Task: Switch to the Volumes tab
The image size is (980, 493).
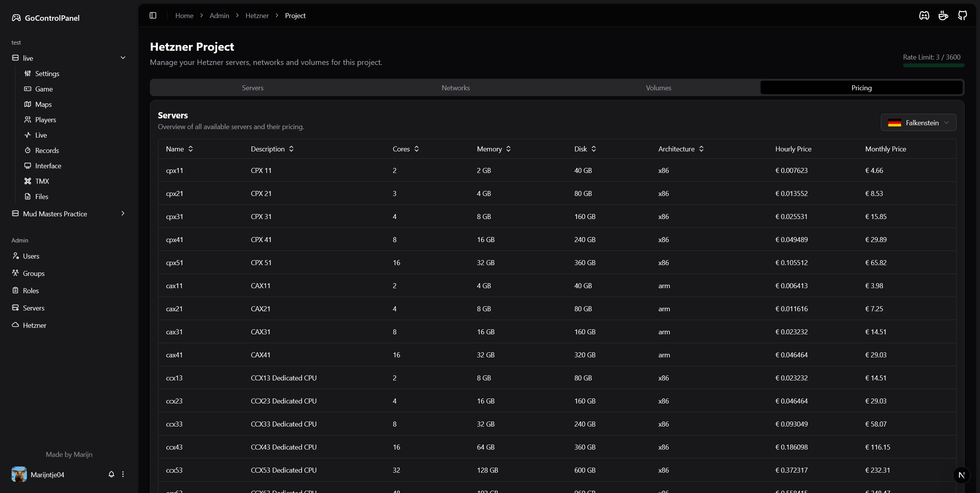Action: (x=658, y=88)
